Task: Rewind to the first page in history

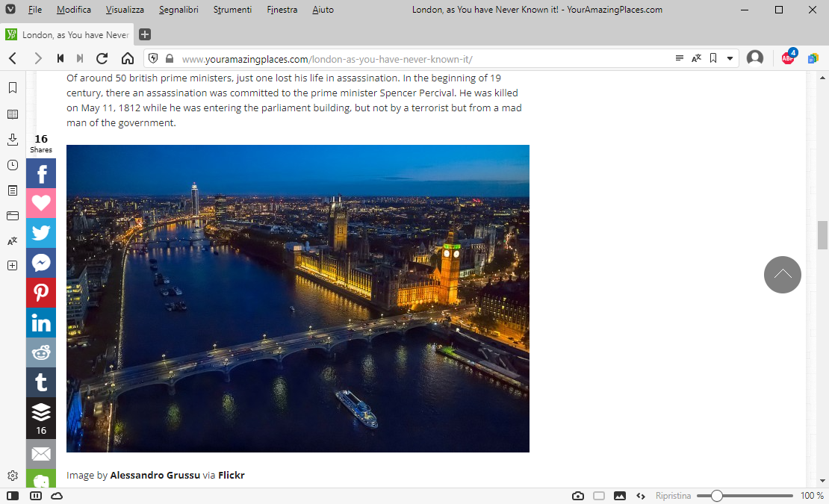Action: 60,58
